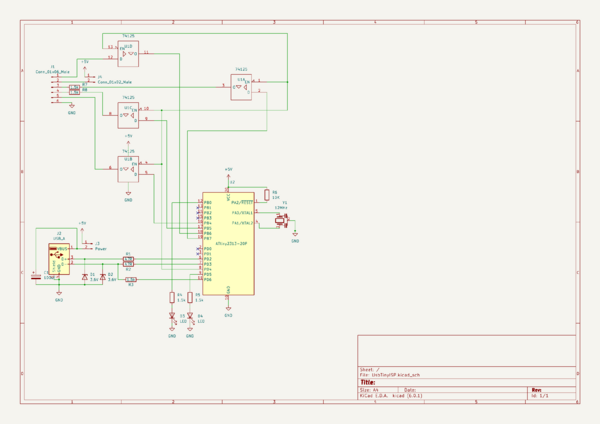Select the R4 1.5k resistor symbol
600x424 pixels.
point(172,298)
